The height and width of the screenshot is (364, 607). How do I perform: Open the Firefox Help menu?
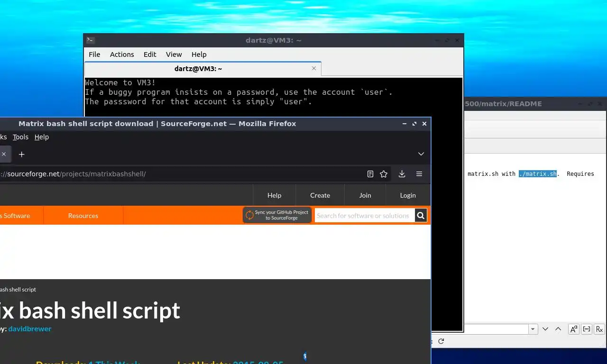click(42, 137)
